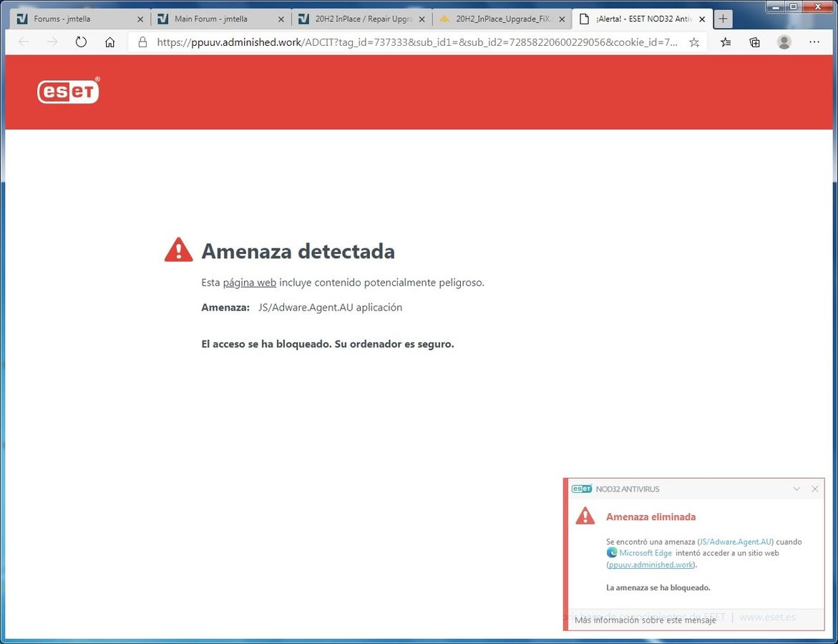The width and height of the screenshot is (838, 644).
Task: Close the Main Forum - jmtella tab
Action: point(281,19)
